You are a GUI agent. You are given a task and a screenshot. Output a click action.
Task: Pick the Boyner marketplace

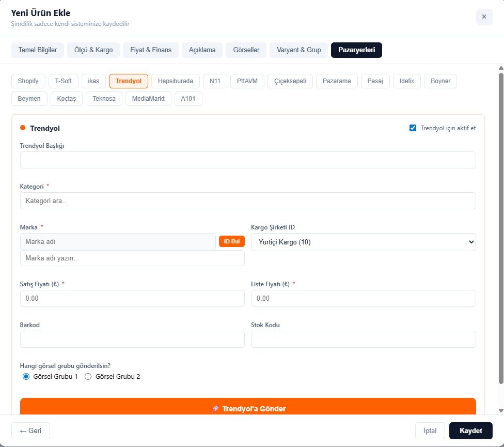440,81
